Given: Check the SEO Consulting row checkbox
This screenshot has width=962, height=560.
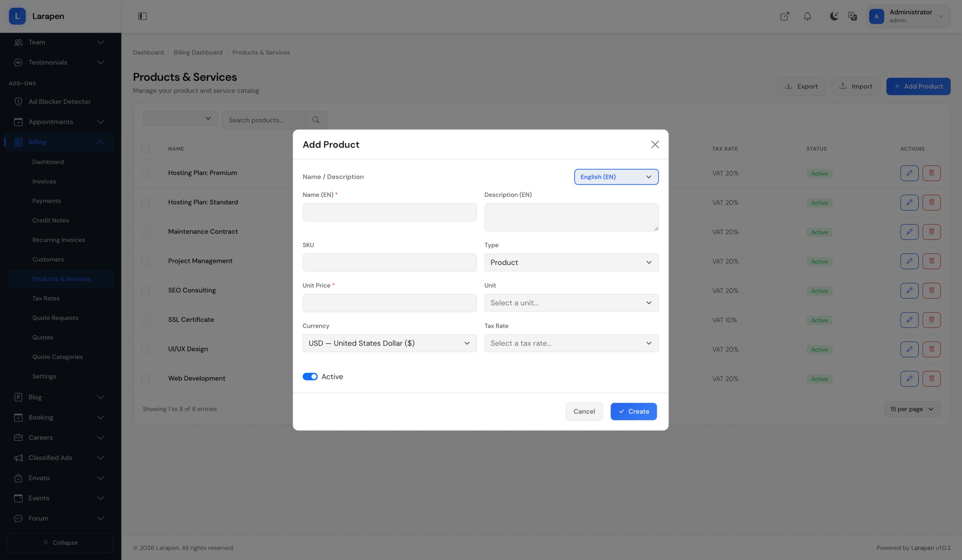Looking at the screenshot, I should coord(145,291).
